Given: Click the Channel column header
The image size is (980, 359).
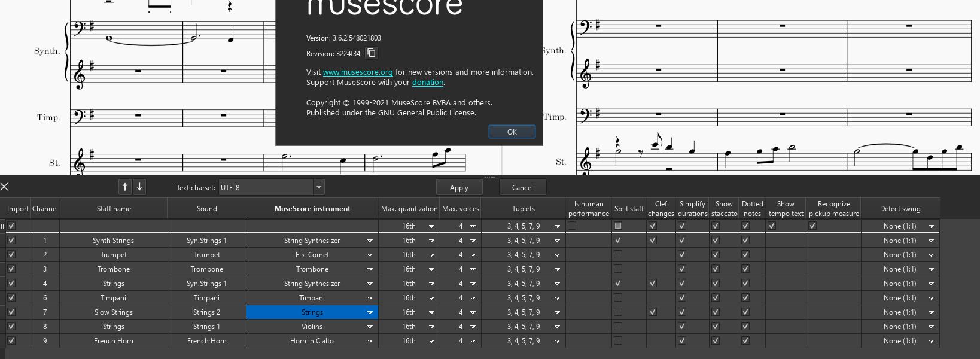Looking at the screenshot, I should [x=45, y=209].
